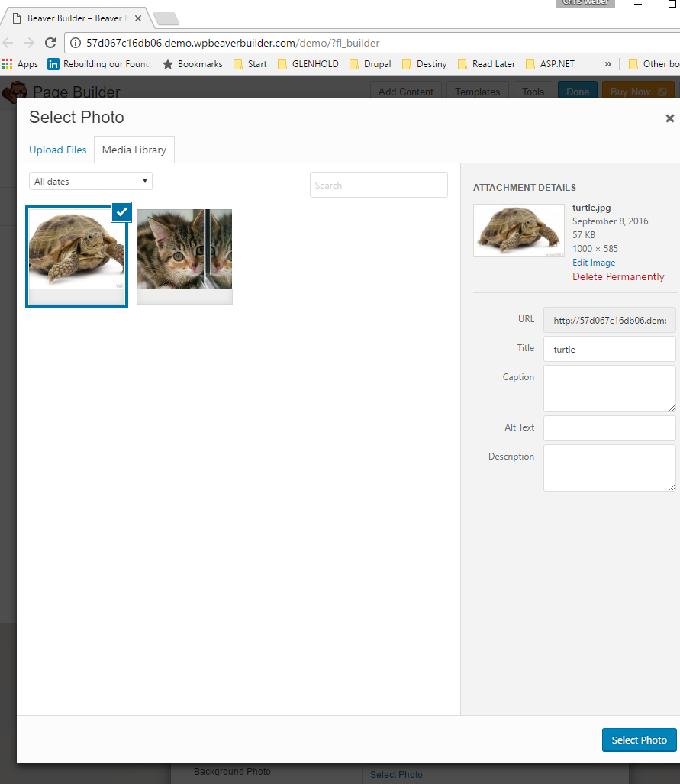680x784 pixels.
Task: Click Templates in Page Builder bar
Action: pyautogui.click(x=478, y=92)
